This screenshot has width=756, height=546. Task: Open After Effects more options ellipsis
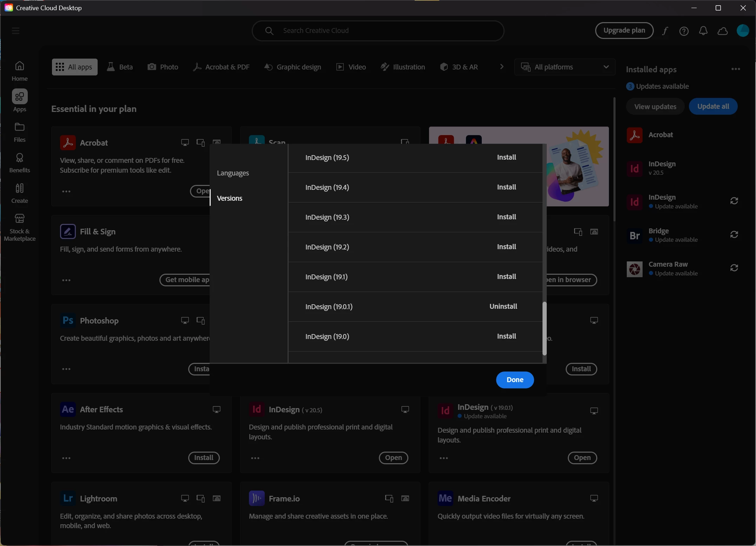[66, 458]
